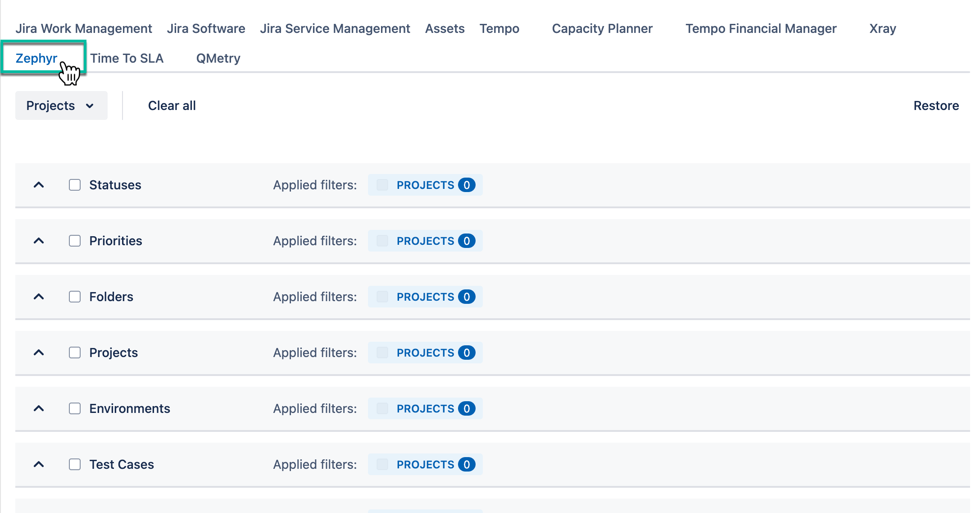
Task: Collapse the Priorities row chevron
Action: pyautogui.click(x=39, y=241)
